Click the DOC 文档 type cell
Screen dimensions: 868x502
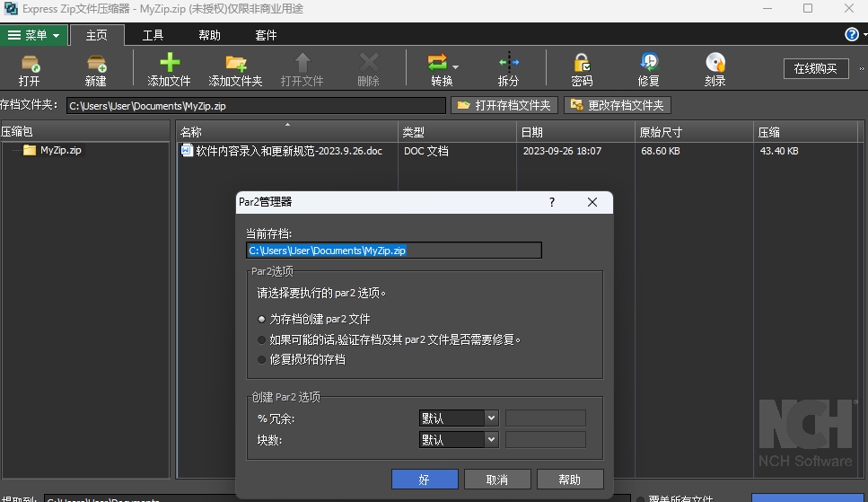tap(425, 151)
